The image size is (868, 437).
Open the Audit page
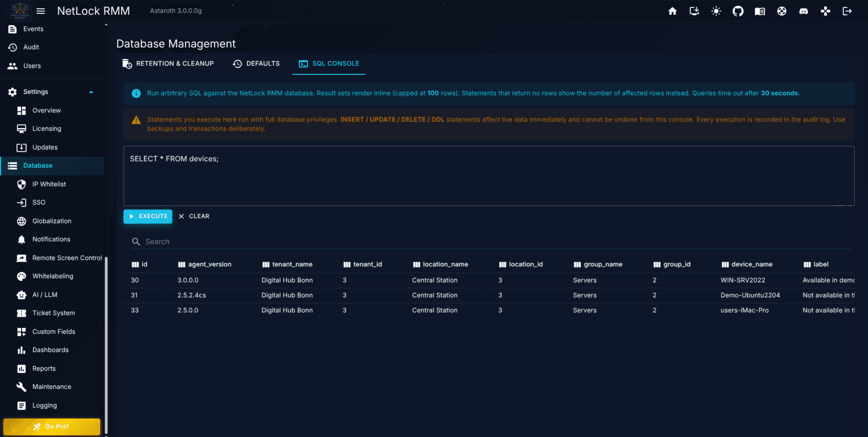(x=52, y=47)
